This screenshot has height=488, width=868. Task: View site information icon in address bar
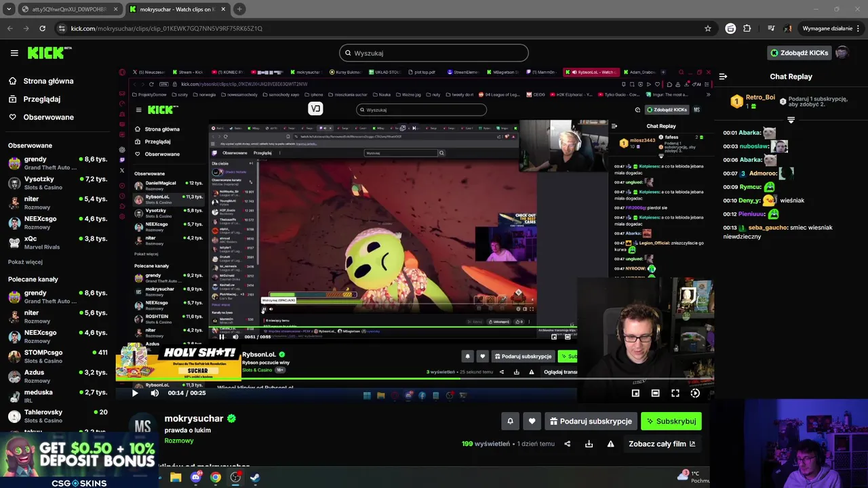pos(62,28)
